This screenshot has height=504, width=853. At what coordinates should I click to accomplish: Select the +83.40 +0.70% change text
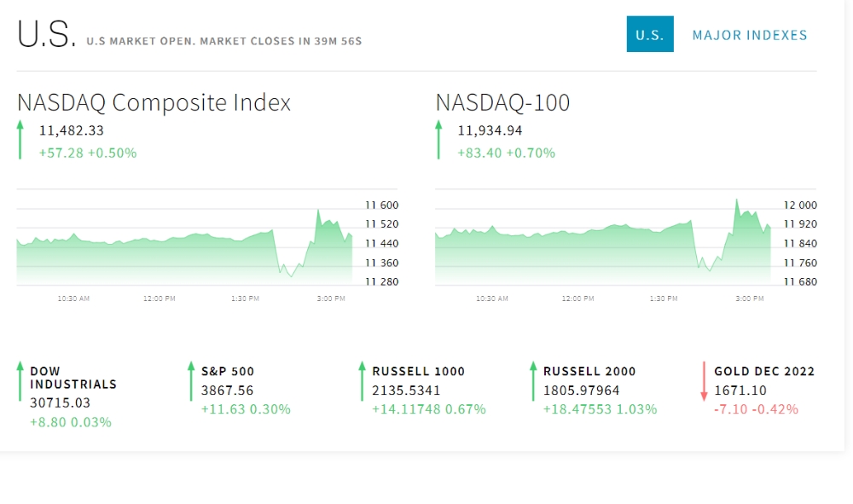click(x=506, y=153)
